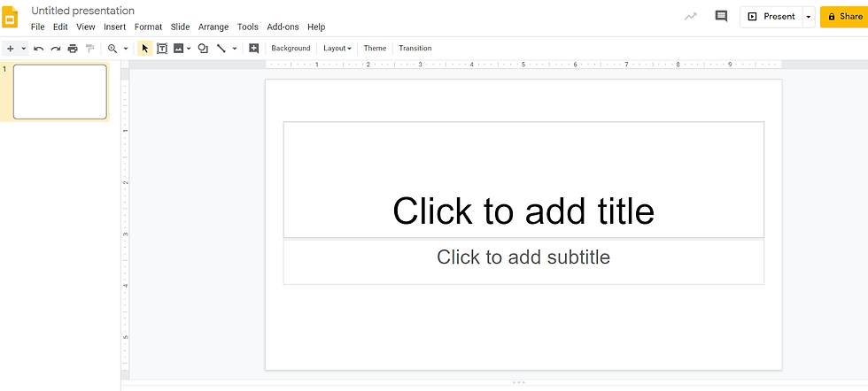Select slide 1 thumbnail in filmstrip
Viewport: 868px width, 391px height.
coord(60,92)
